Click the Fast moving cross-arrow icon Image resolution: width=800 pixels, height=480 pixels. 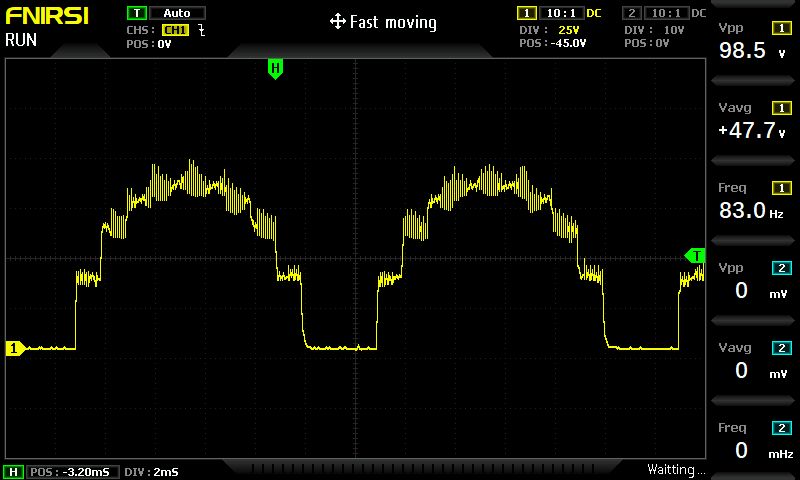338,22
